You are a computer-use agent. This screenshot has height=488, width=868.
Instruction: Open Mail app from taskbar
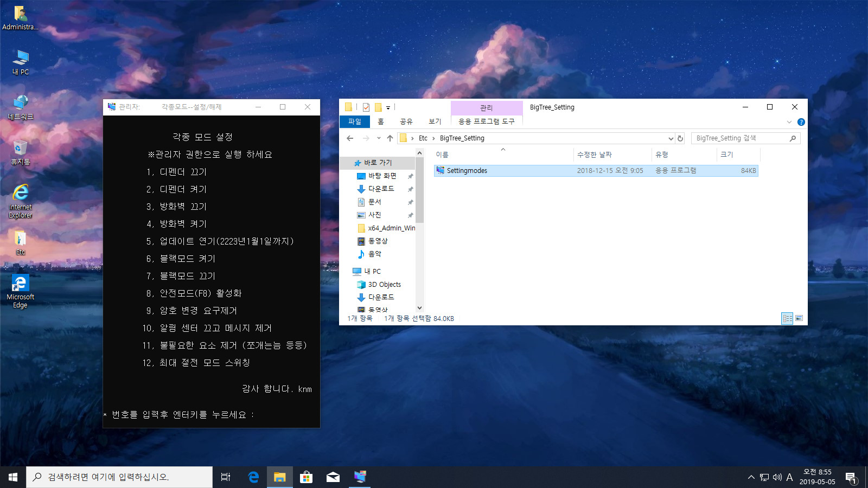[333, 477]
